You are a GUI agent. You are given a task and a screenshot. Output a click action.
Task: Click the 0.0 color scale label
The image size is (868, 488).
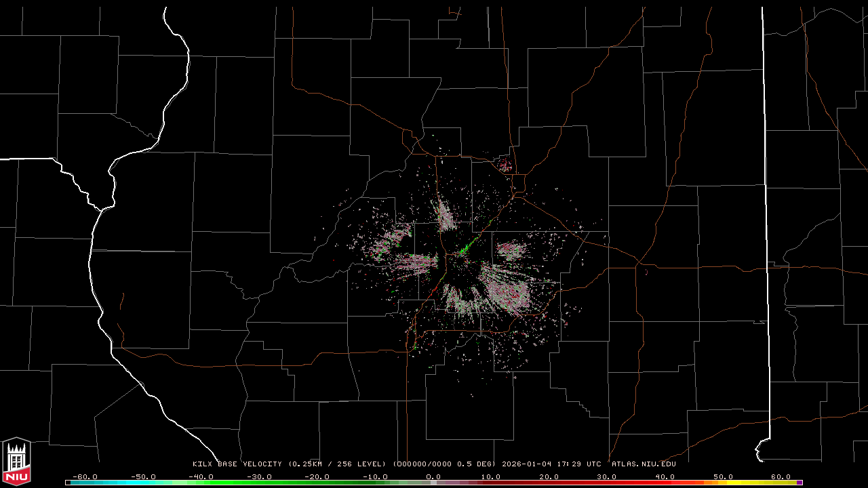point(433,476)
